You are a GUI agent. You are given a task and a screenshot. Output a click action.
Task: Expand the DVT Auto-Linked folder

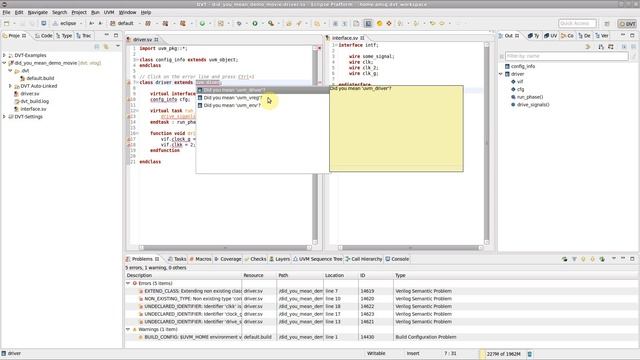(x=10, y=86)
